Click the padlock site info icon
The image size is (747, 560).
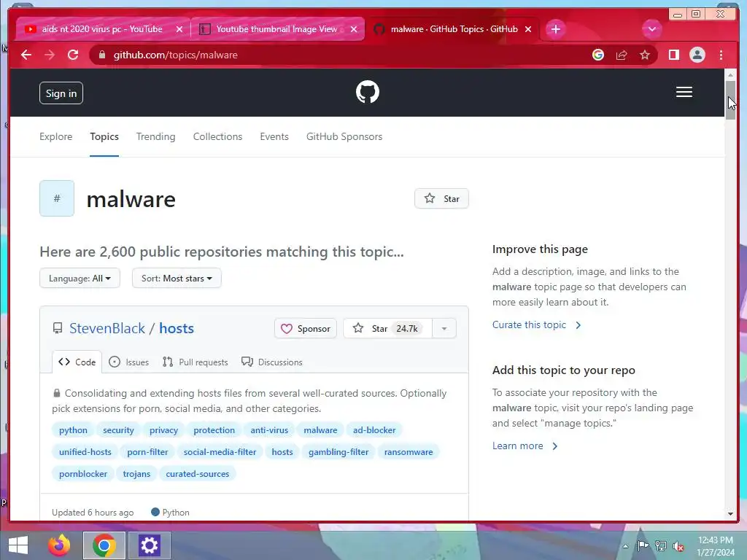tap(101, 55)
